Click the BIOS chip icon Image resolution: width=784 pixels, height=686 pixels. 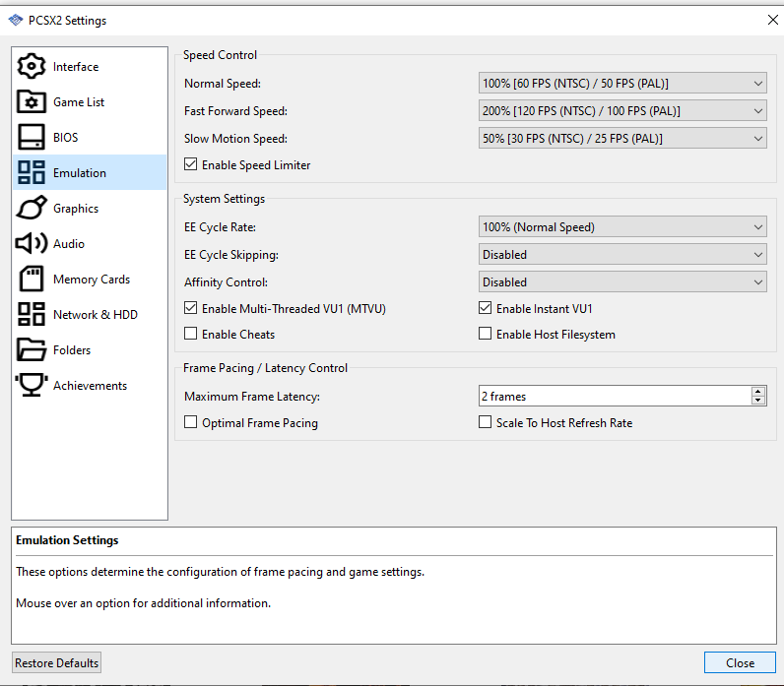tap(31, 138)
